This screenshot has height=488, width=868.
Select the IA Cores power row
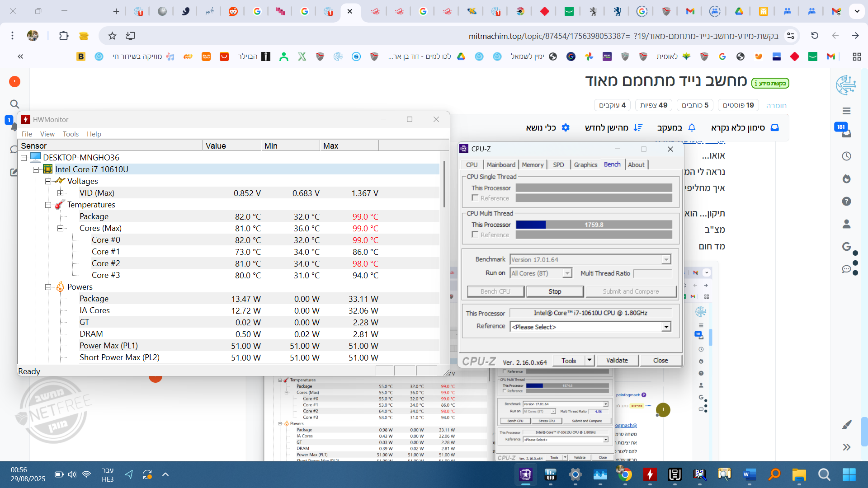[x=228, y=310]
